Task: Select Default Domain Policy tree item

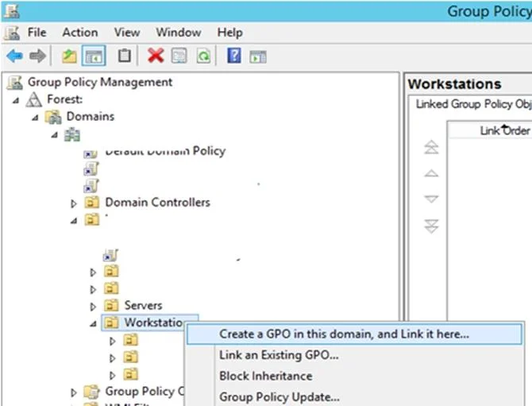Action: (x=165, y=151)
